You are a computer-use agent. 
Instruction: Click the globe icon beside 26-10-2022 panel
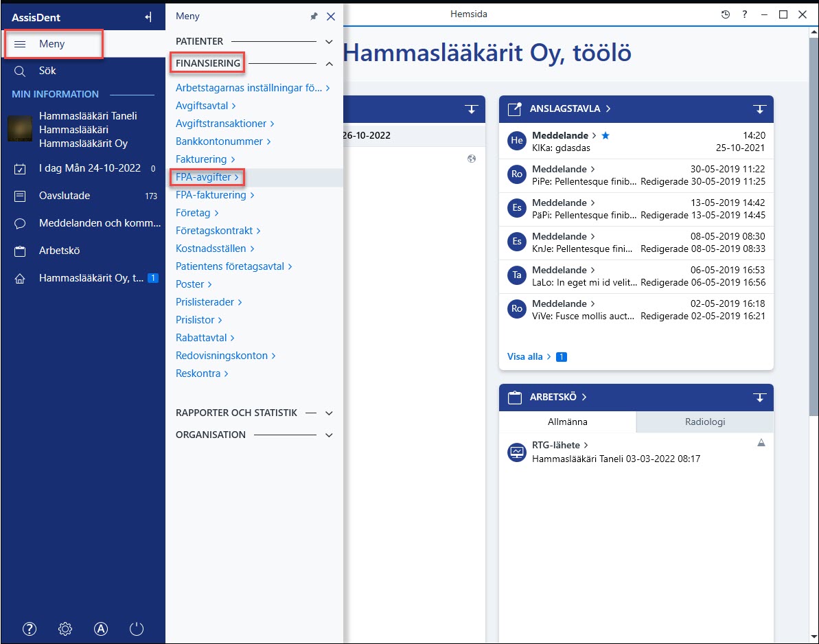point(471,159)
